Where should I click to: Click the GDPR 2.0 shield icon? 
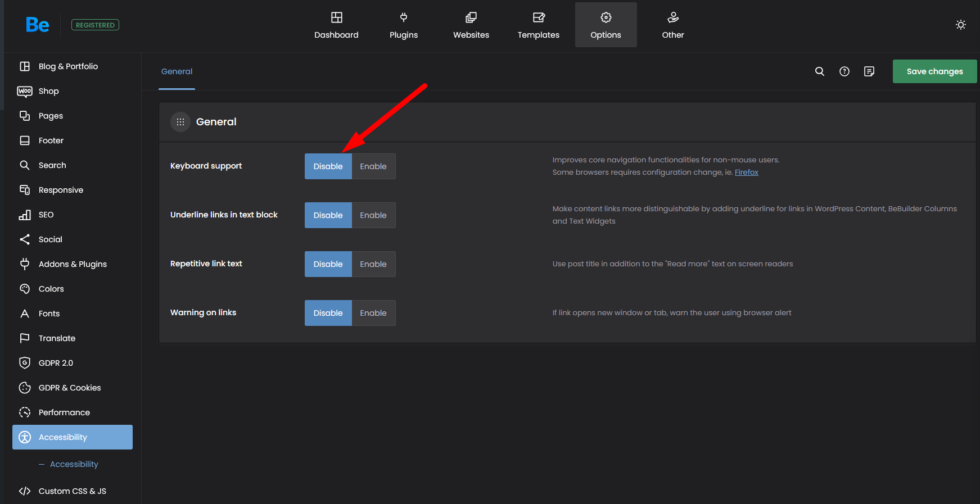point(25,363)
